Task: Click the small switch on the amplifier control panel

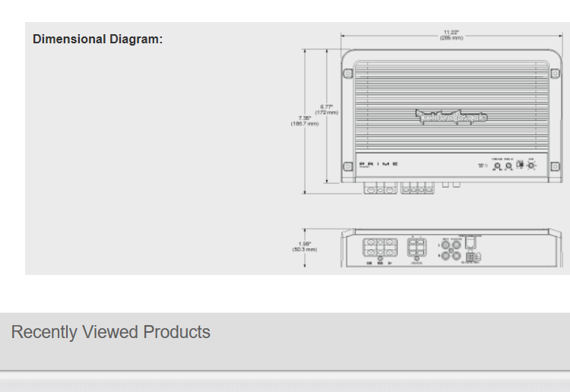Action: tap(520, 164)
